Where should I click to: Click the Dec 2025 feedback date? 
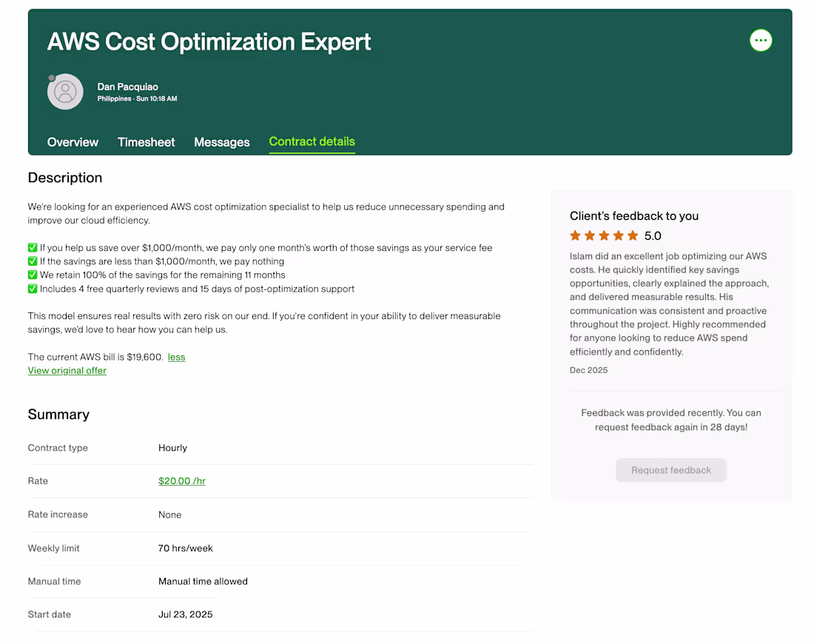[588, 369]
